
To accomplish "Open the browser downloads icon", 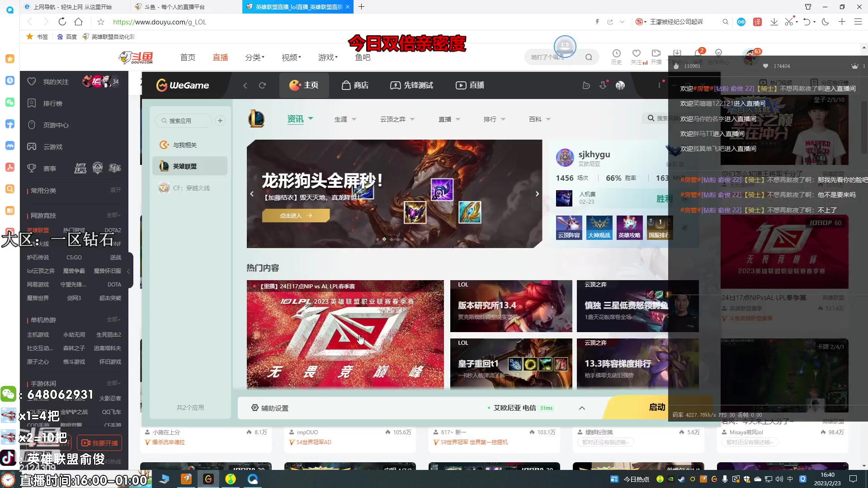I will pos(774,22).
